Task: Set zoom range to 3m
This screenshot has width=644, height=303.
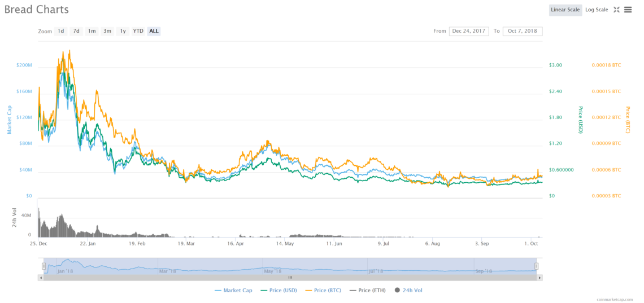Action: tap(107, 31)
